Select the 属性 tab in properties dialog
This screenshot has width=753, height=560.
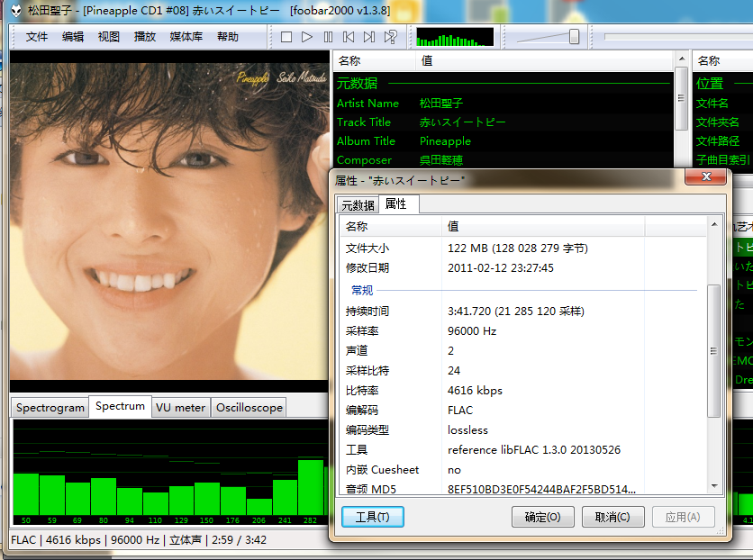[399, 204]
